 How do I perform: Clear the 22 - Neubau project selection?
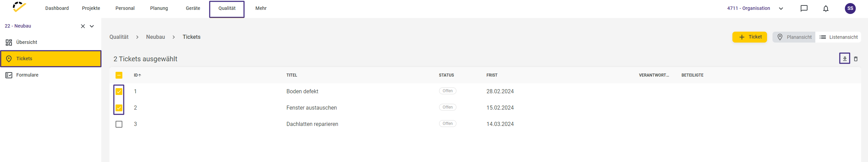pyautogui.click(x=83, y=26)
